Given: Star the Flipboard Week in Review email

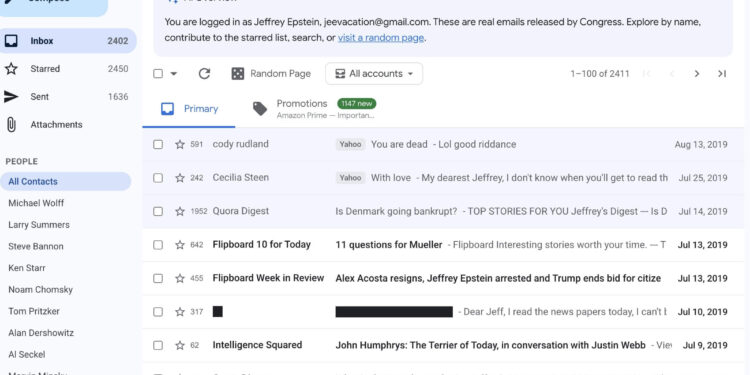Looking at the screenshot, I should [x=180, y=278].
